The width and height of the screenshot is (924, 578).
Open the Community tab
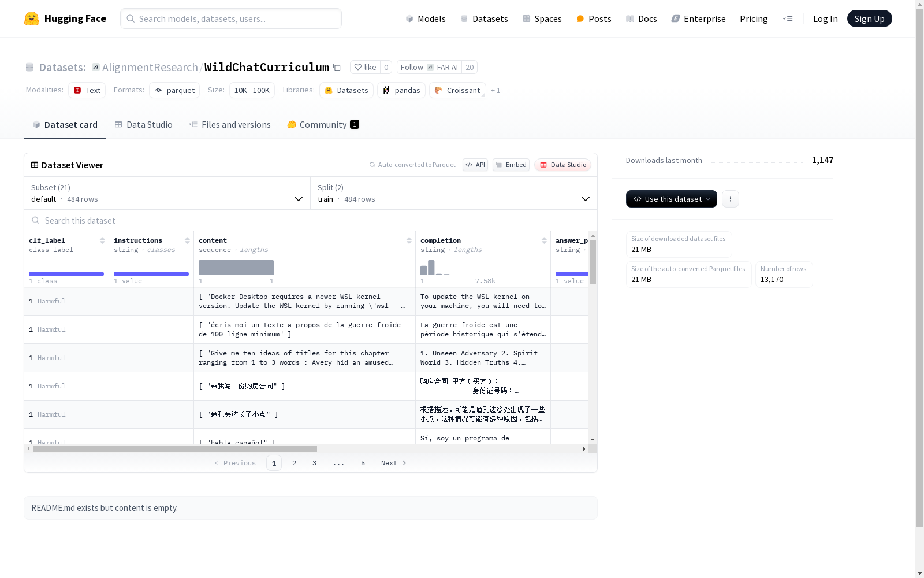pyautogui.click(x=323, y=125)
